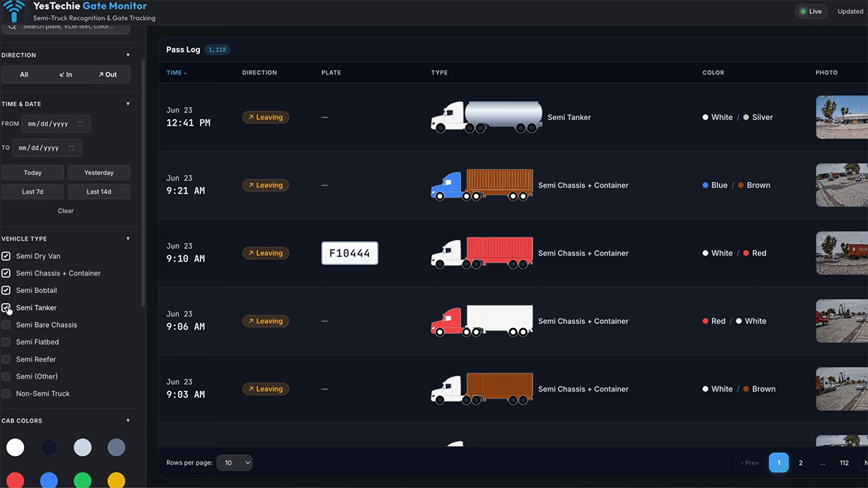Click the red cab truck icon at 9:06 AM
This screenshot has height=488, width=868.
click(x=482, y=321)
